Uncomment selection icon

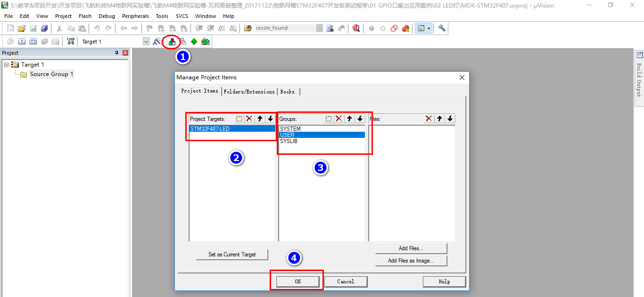[x=233, y=28]
